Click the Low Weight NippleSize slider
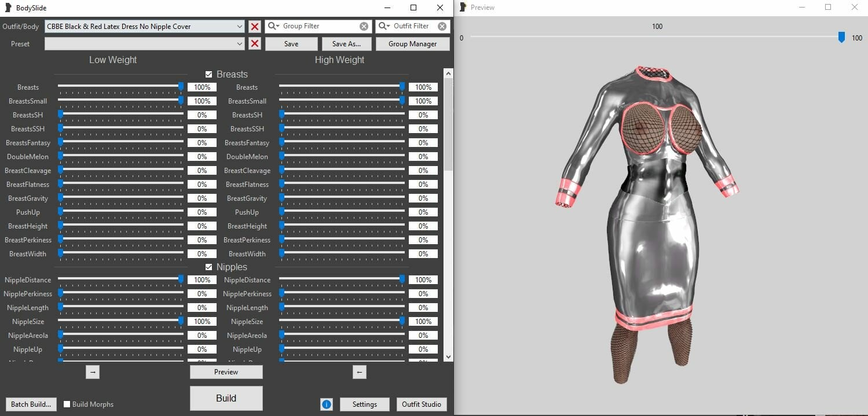 [x=120, y=321]
